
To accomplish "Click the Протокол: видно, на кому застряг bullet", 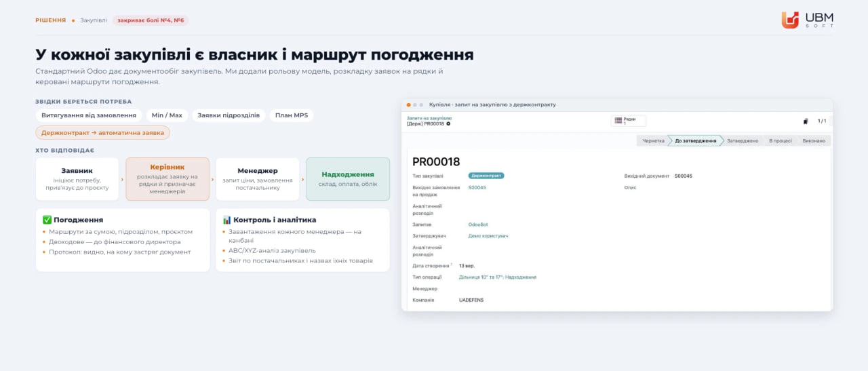I will pos(120,252).
